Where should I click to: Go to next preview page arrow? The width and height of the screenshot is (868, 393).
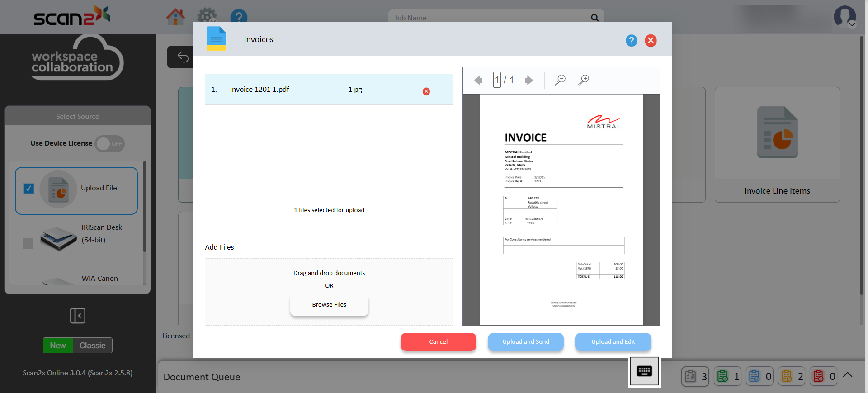[528, 80]
